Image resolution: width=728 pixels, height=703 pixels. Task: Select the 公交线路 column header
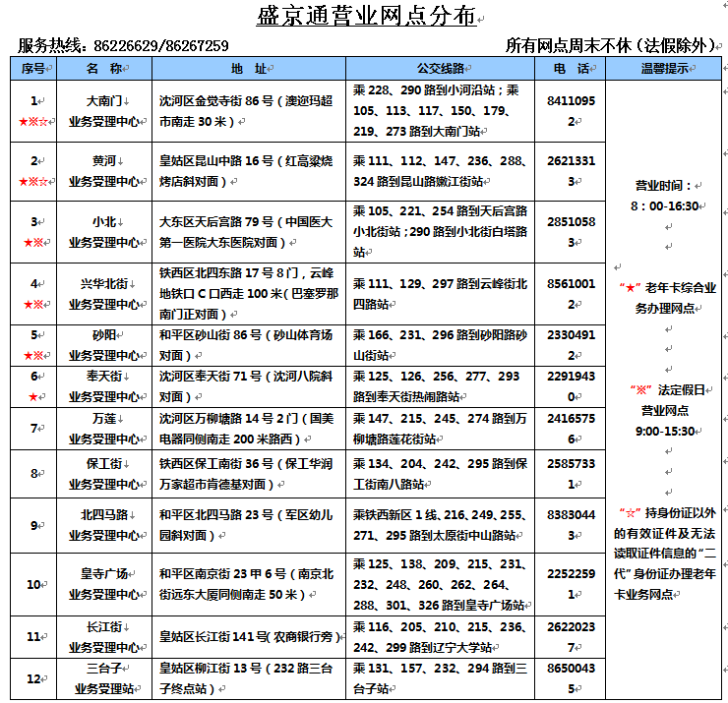440,69
